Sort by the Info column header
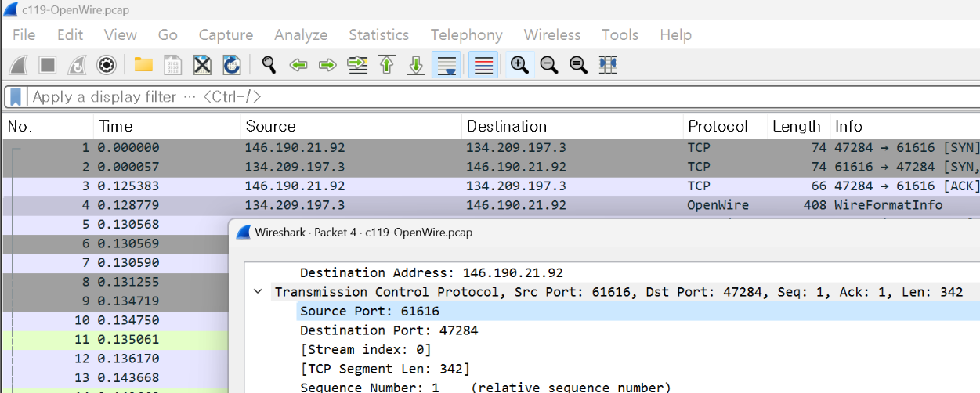The image size is (980, 393). (905, 126)
